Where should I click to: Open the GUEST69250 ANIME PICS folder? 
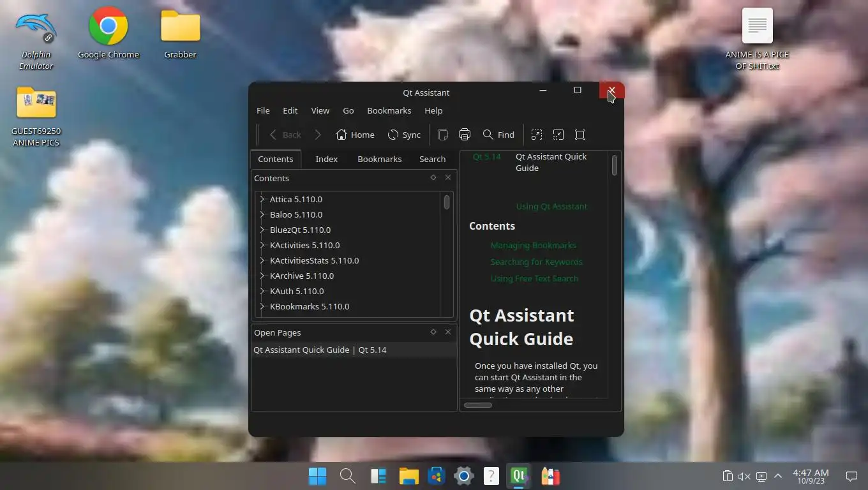pyautogui.click(x=36, y=116)
